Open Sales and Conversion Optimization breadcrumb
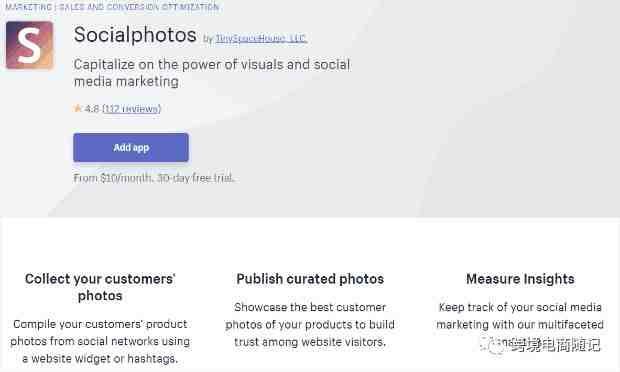The image size is (620, 372). (x=139, y=7)
